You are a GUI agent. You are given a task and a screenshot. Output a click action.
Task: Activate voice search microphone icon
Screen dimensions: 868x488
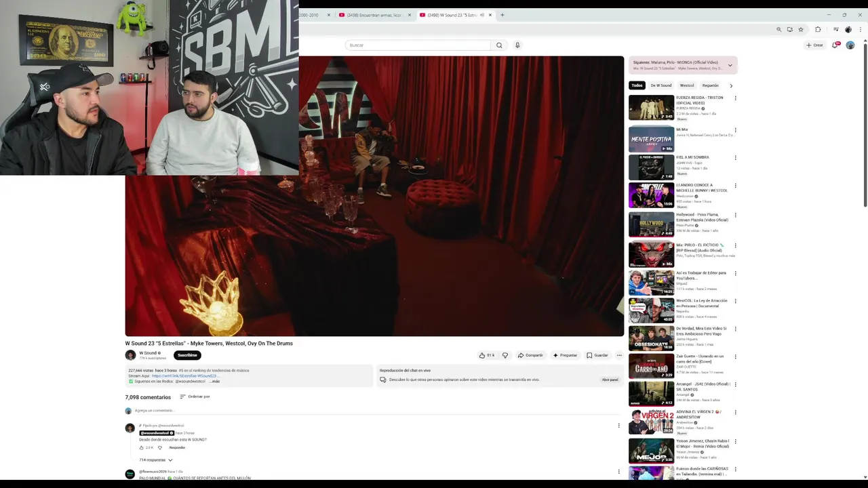517,45
